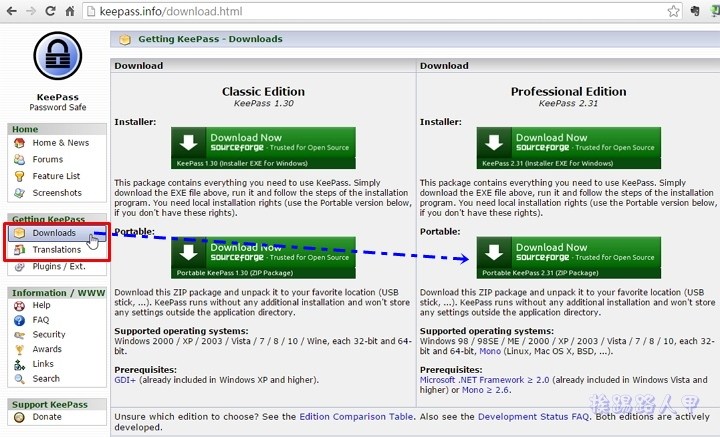Screen dimensions: 720x437
Task: Open Microsoft .NET Framework ≥ 2.0 link
Action: [484, 380]
